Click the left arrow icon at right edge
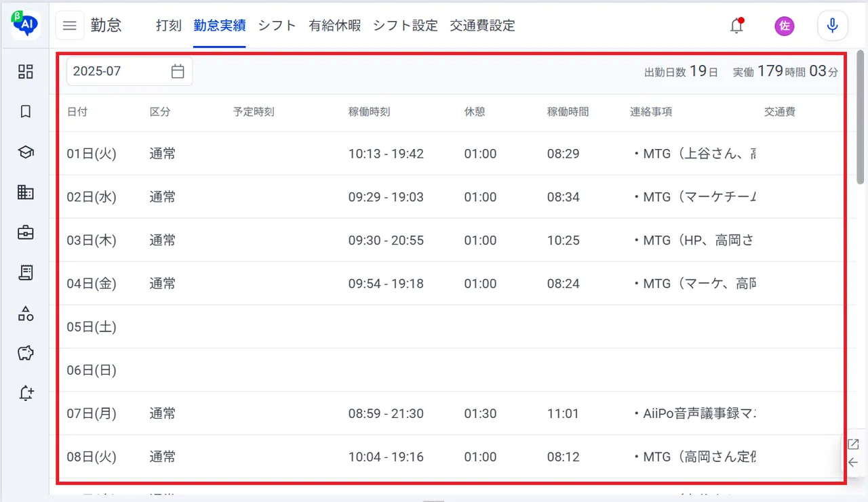The width and height of the screenshot is (868, 502). 853,463
